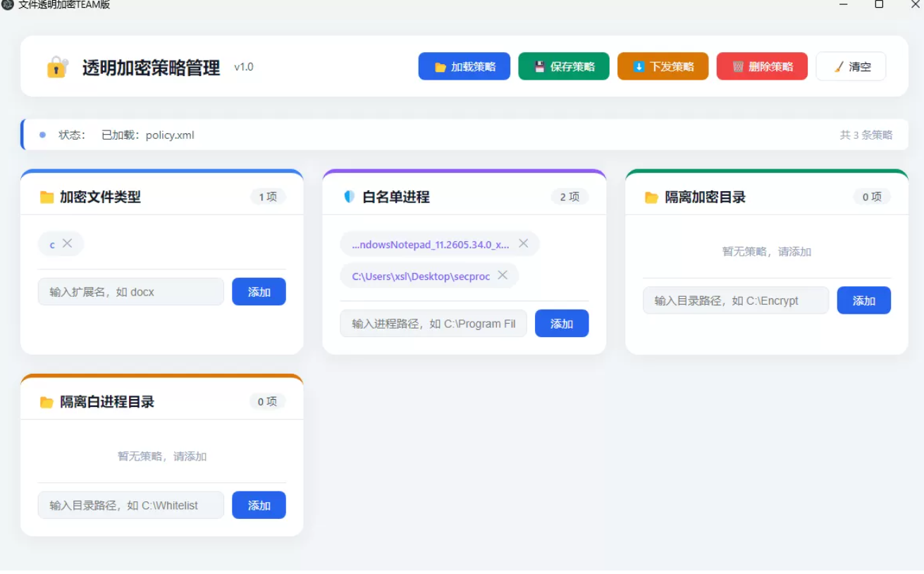Click the folder icon beside 隔离加密目录

point(651,197)
